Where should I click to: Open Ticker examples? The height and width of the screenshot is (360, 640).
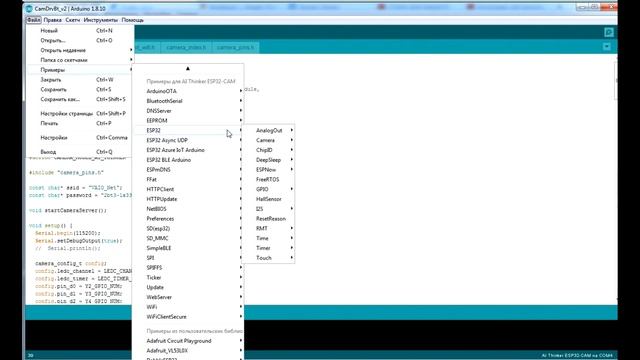click(188, 277)
